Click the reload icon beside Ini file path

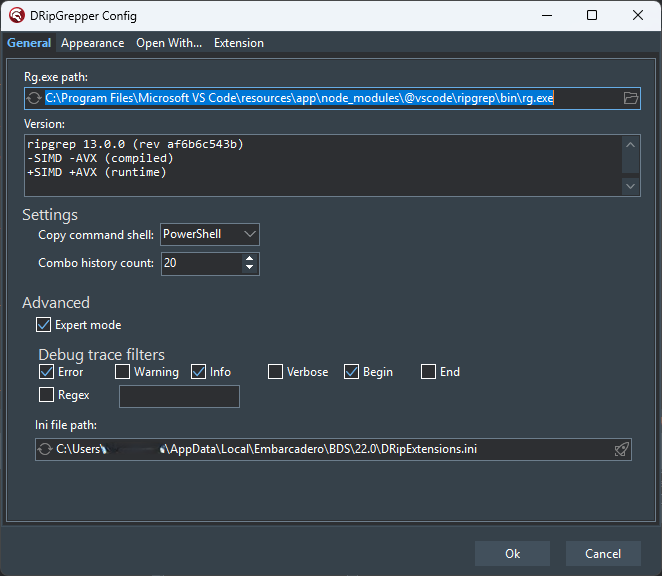45,449
